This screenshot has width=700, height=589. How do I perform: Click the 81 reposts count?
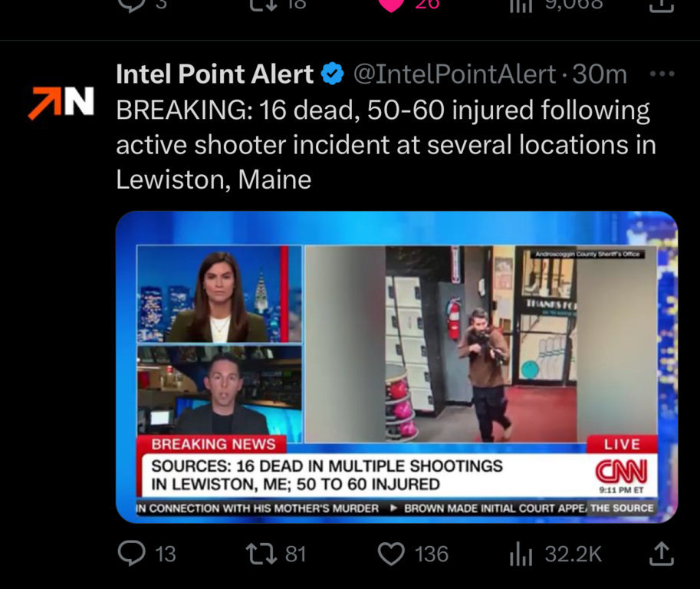coord(295,554)
